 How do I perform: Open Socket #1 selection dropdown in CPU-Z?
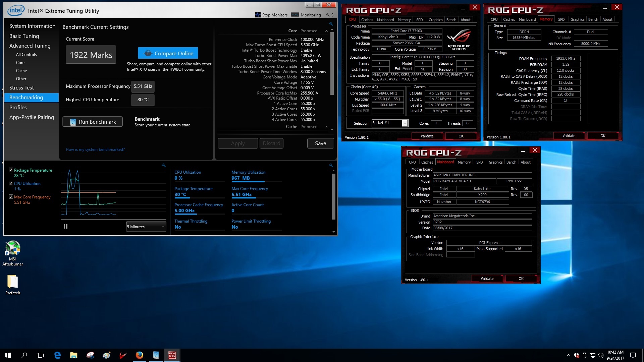coord(390,123)
